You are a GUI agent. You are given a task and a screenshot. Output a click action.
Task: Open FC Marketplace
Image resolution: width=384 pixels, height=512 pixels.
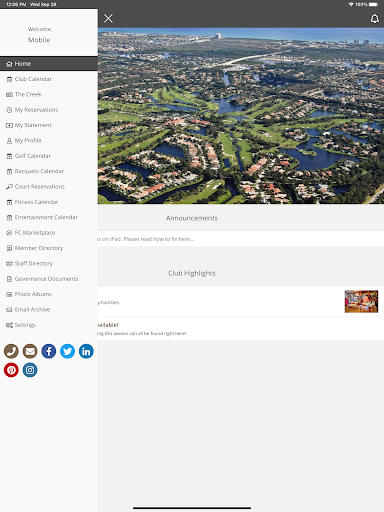pos(49,233)
